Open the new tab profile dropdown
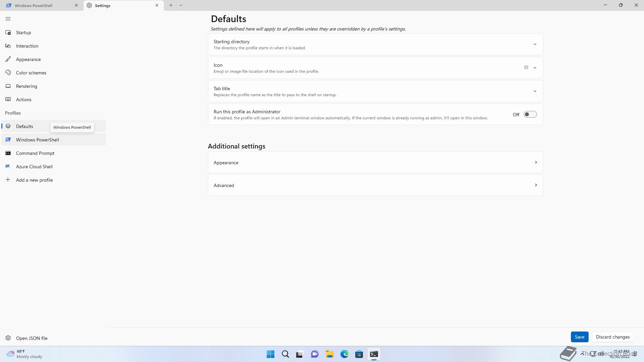 click(181, 5)
